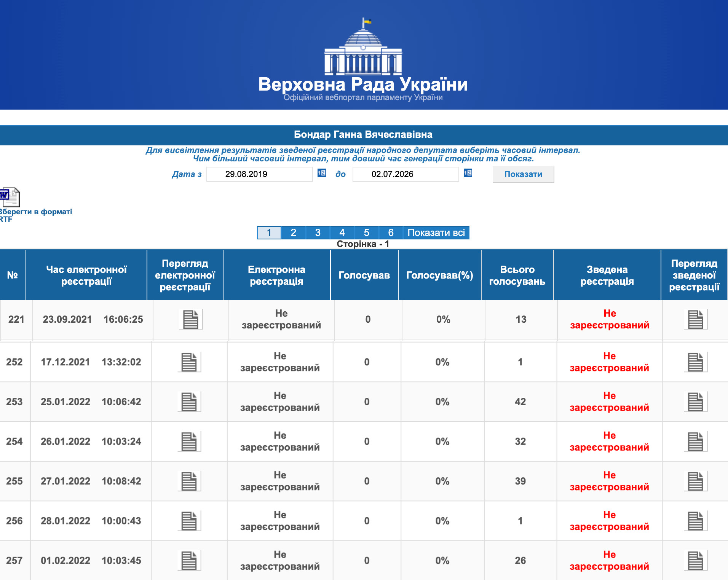Click date cell '25.01.2022 10:06:42'

click(91, 402)
